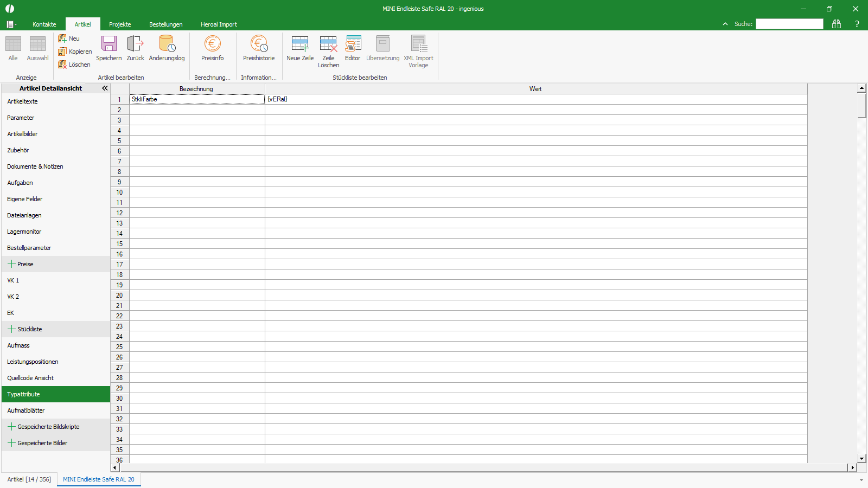This screenshot has width=868, height=488.
Task: Collapse the Artikel Detailansicht panel
Action: [105, 88]
